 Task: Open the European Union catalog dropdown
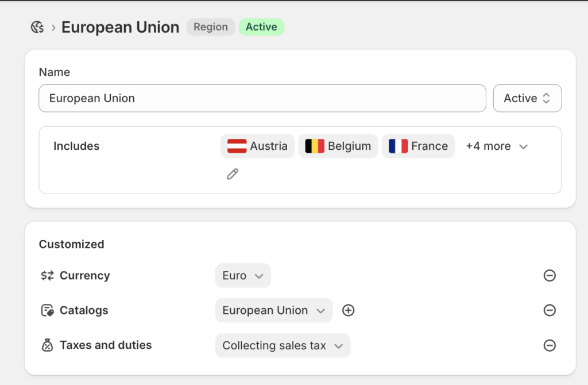point(273,310)
